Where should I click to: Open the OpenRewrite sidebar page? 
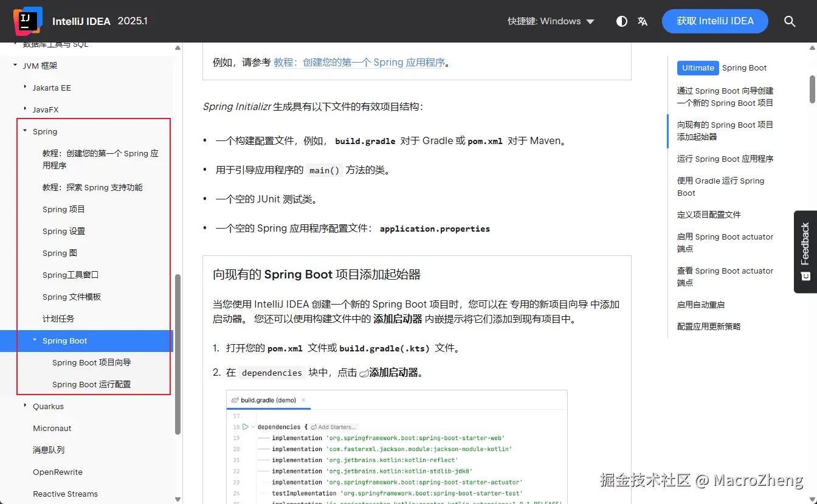(x=58, y=472)
